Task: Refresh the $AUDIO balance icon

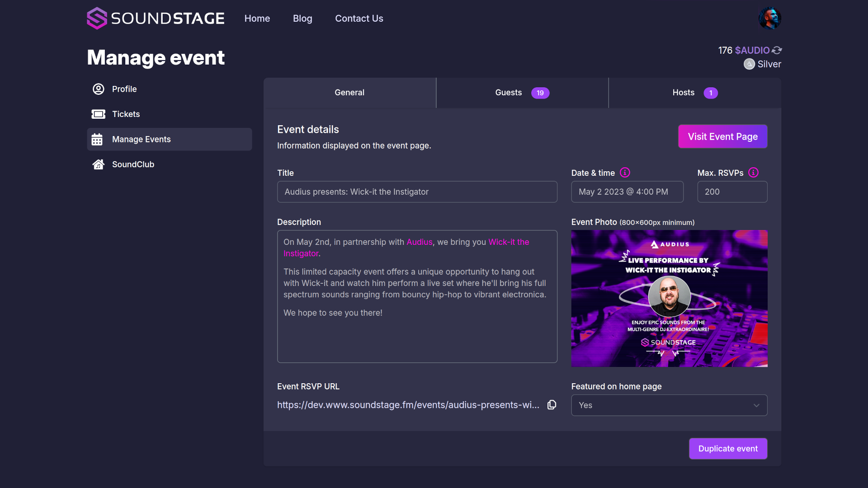Action: [777, 50]
